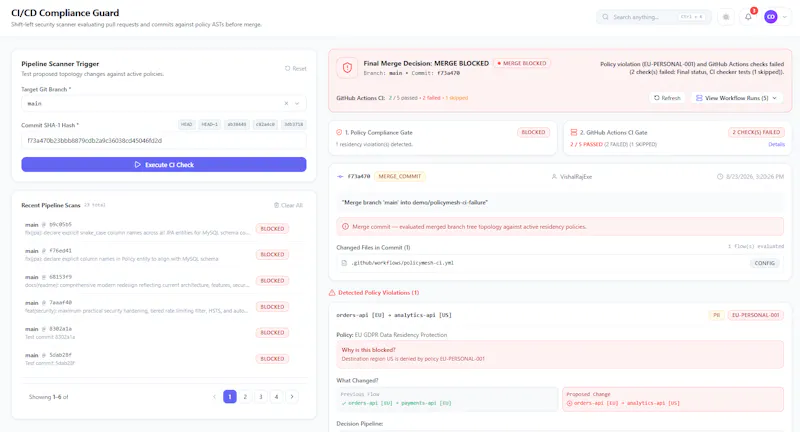Click the Commit SHA-1 Hash input field
800x432 pixels.
[164, 141]
